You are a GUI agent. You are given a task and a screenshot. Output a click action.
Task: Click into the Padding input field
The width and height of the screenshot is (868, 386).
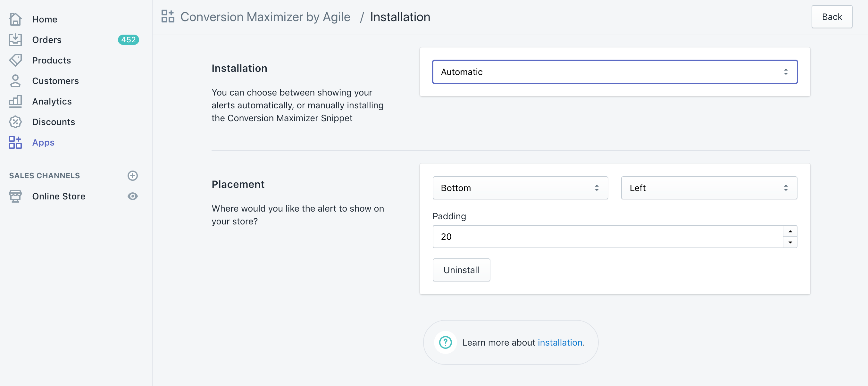coord(606,237)
